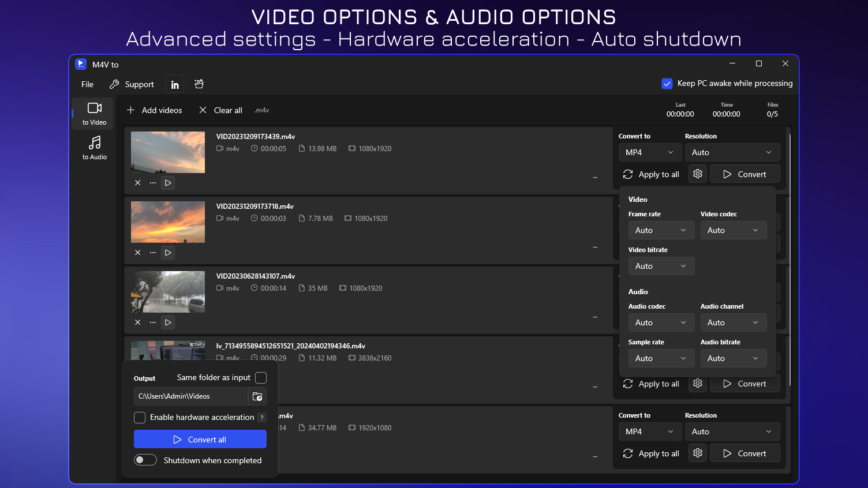Expand the Audio bitrate dropdown
The height and width of the screenshot is (488, 868).
(x=734, y=358)
